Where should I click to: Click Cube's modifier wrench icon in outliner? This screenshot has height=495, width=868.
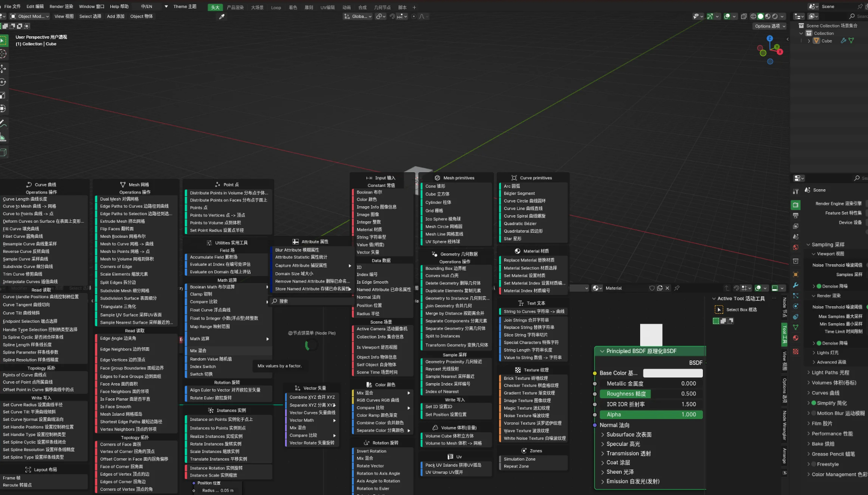pyautogui.click(x=843, y=41)
